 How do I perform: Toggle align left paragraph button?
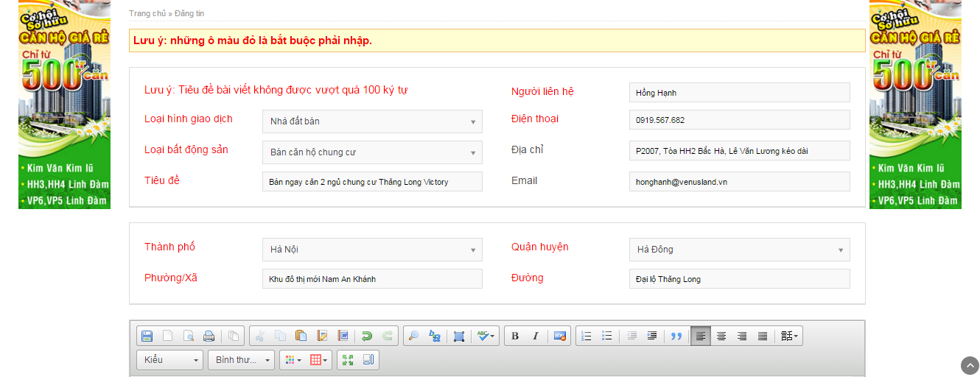(701, 337)
